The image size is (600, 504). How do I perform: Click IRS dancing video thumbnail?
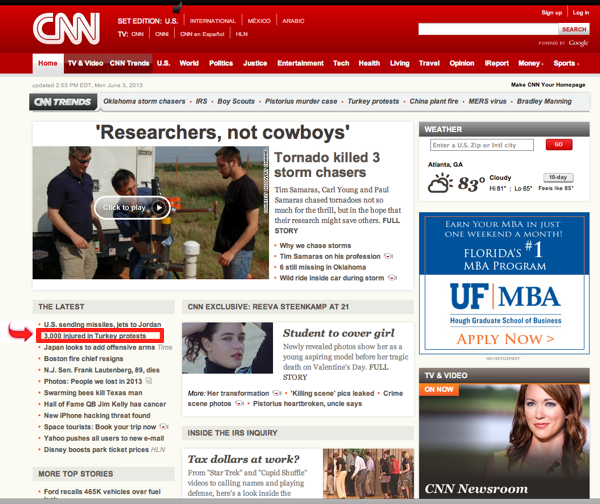(x=368, y=474)
